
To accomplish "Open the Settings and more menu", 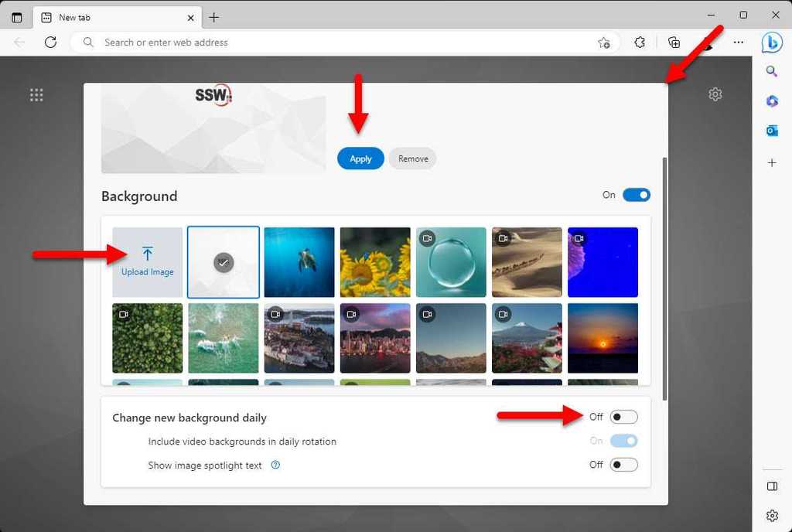I will pos(738,43).
